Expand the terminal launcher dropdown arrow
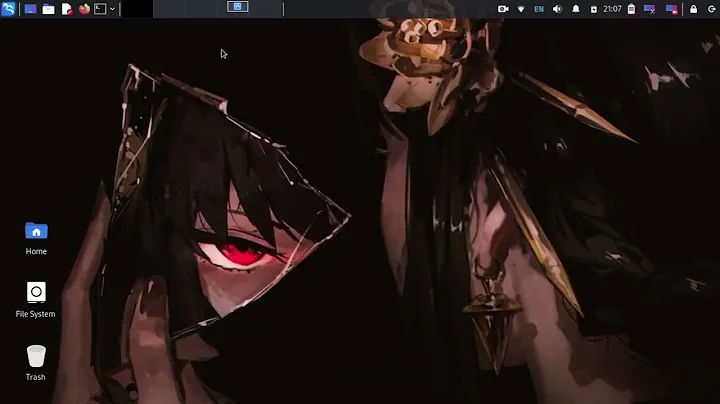 point(112,9)
